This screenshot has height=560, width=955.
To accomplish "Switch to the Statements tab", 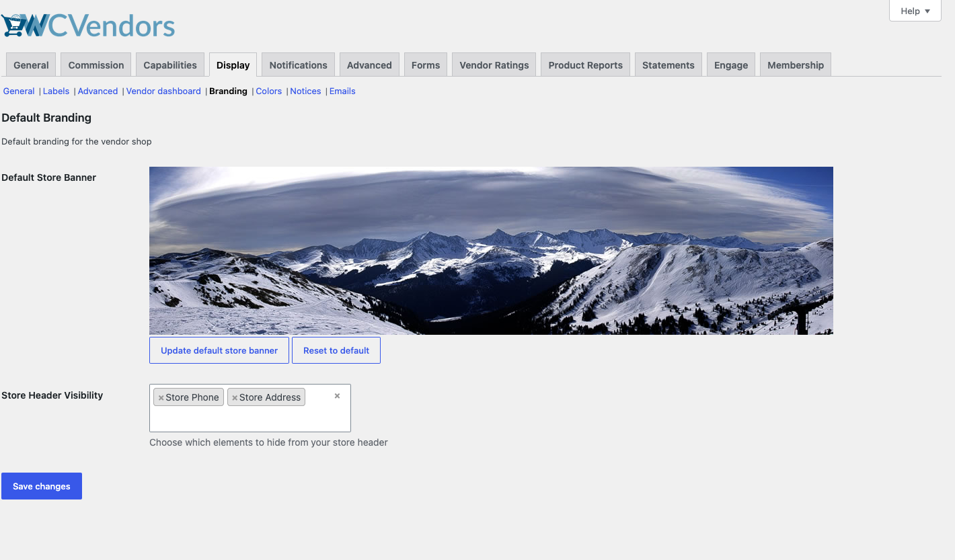I will [x=668, y=65].
